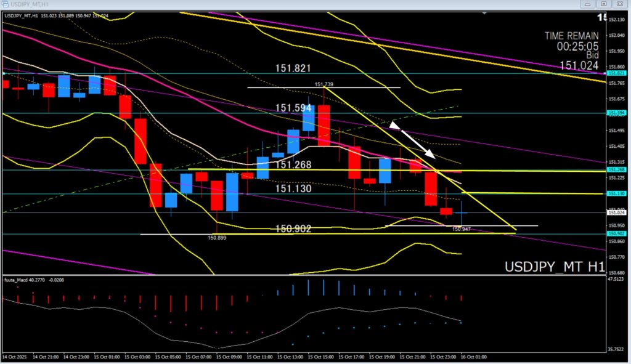Click the cyan 151.821 price axis tag
Image resolution: width=631 pixels, height=364 pixels.
click(616, 73)
